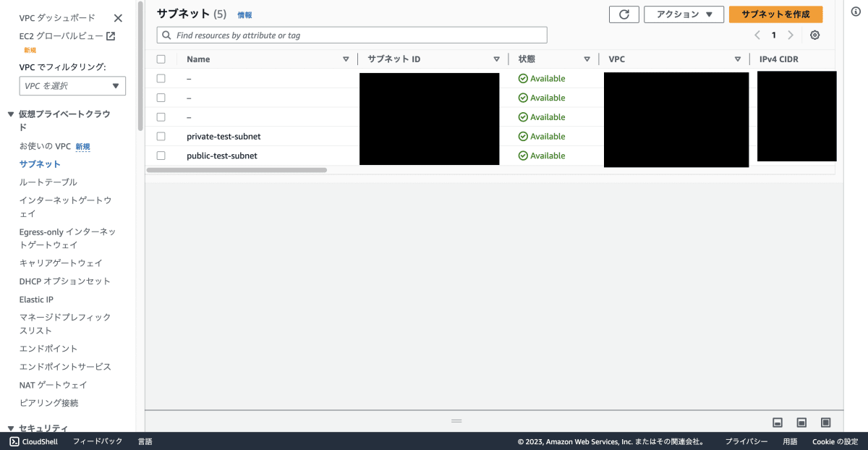
Task: Open プライバシー footer link
Action: click(746, 441)
